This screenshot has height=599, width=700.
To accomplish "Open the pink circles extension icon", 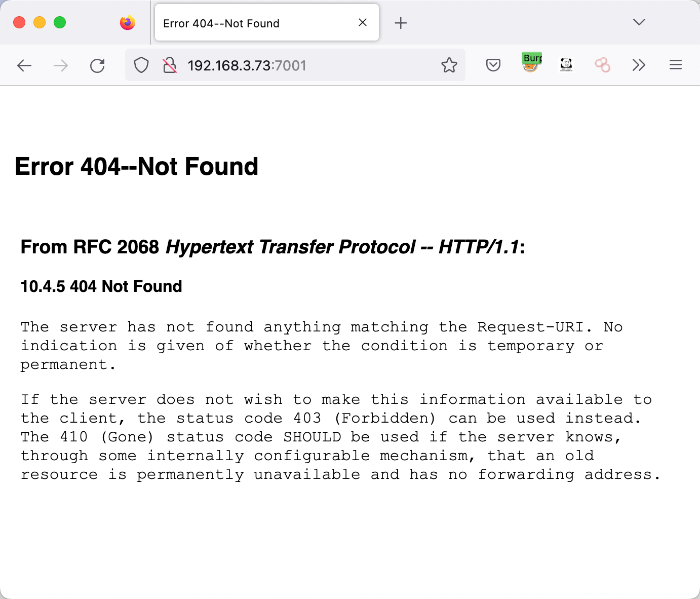I will [602, 65].
